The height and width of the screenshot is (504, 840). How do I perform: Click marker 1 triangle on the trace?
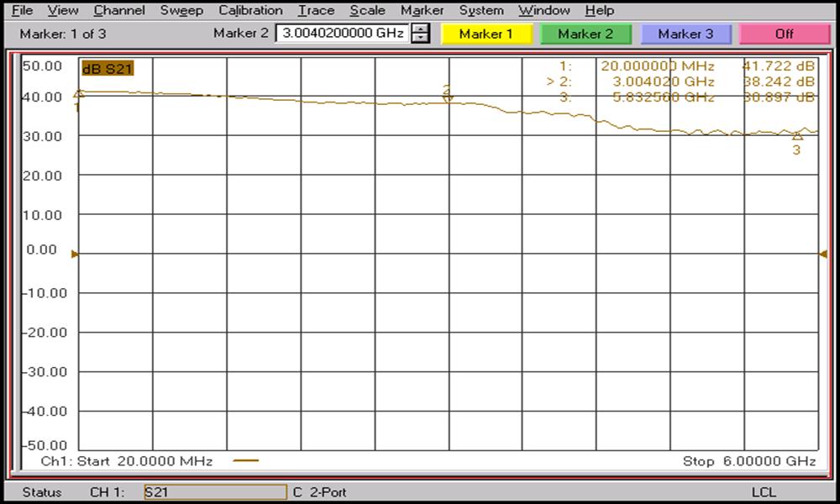(80, 93)
